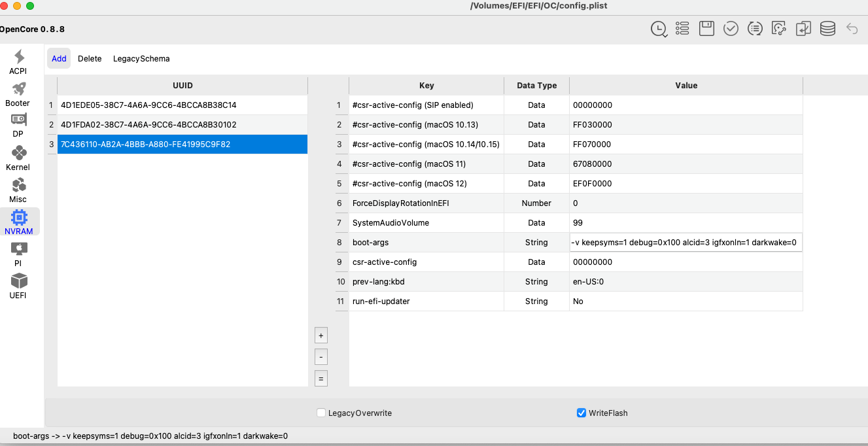Screen dimensions: 868x446
Task: Select the run-efi-updater key
Action: [x=426, y=301]
